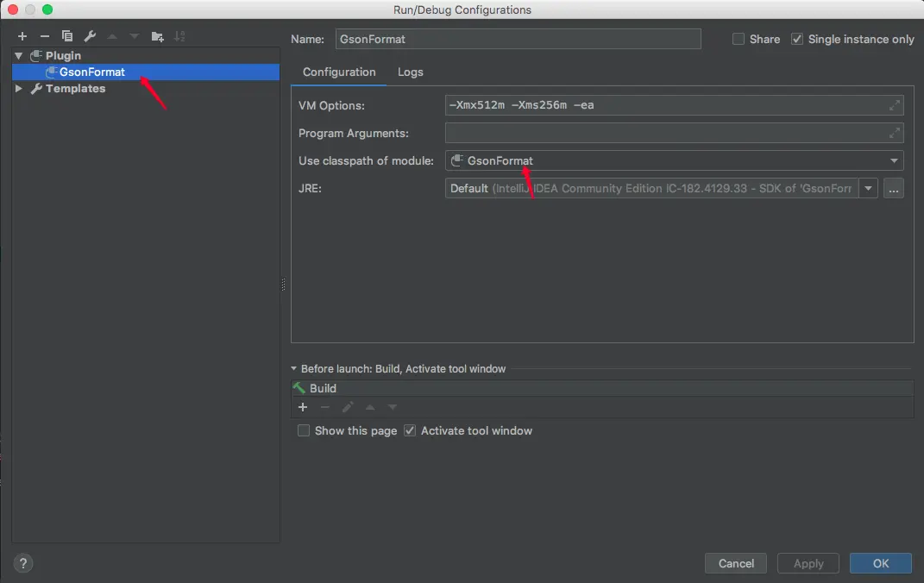
Task: Switch to the Logs tab
Action: (x=410, y=72)
